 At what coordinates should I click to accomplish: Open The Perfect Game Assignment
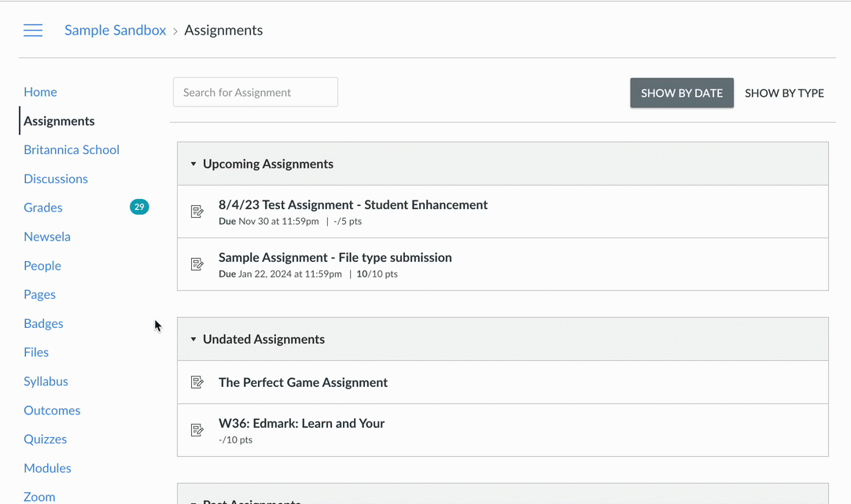(303, 382)
